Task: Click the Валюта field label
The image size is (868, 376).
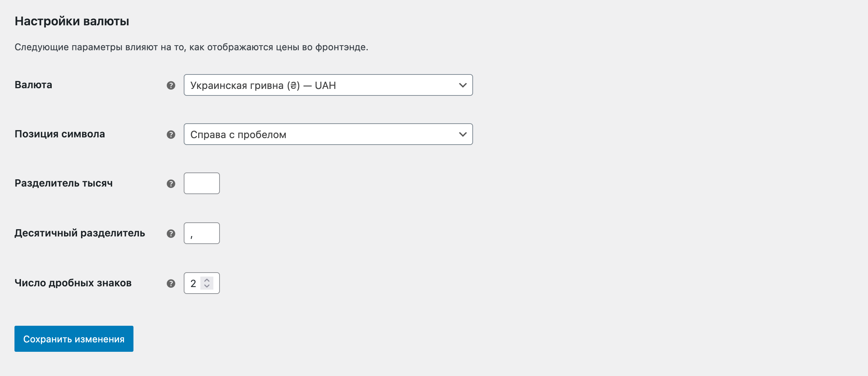Action: [33, 85]
